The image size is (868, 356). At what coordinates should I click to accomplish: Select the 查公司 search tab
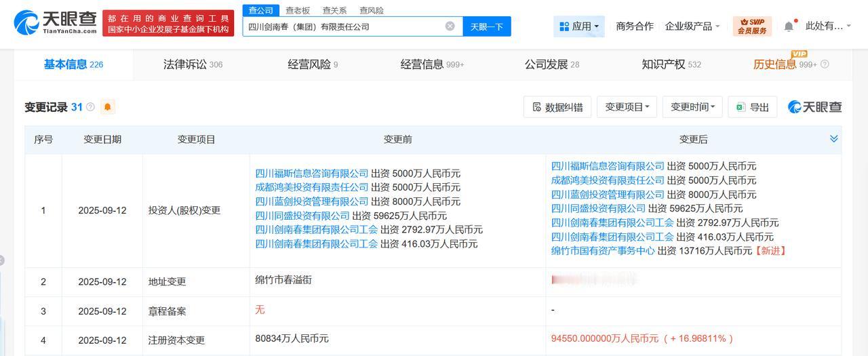(x=261, y=10)
